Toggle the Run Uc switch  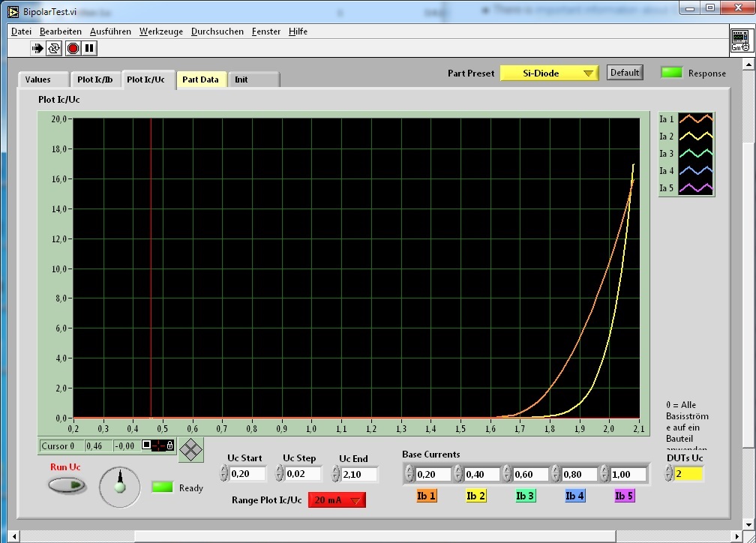coord(67,485)
